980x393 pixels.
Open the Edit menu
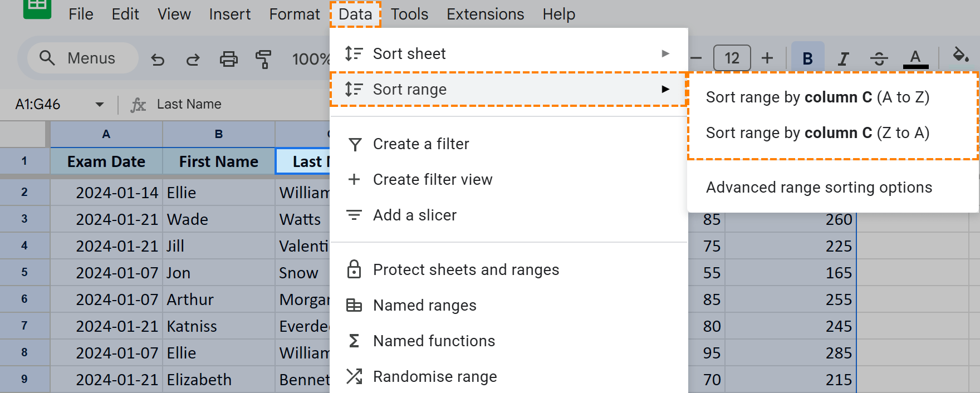(x=125, y=14)
